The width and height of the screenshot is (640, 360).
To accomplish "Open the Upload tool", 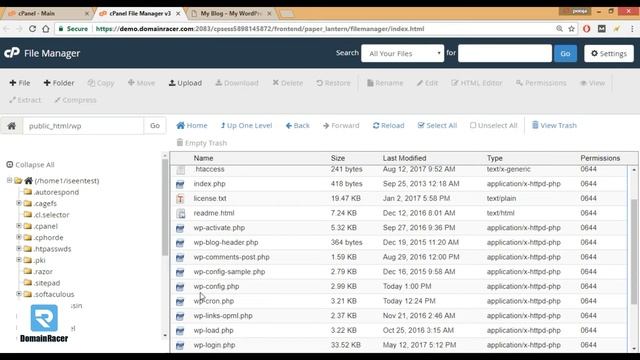I will coord(185,83).
